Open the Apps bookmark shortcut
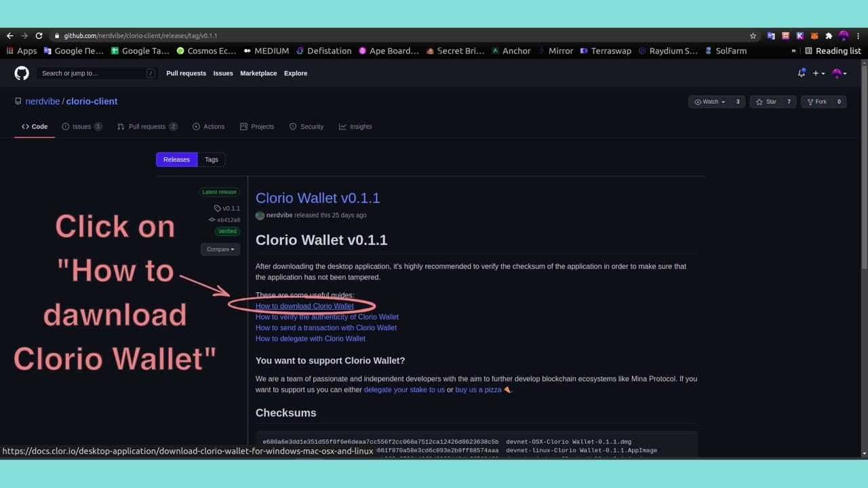This screenshot has width=868, height=488. (22, 51)
